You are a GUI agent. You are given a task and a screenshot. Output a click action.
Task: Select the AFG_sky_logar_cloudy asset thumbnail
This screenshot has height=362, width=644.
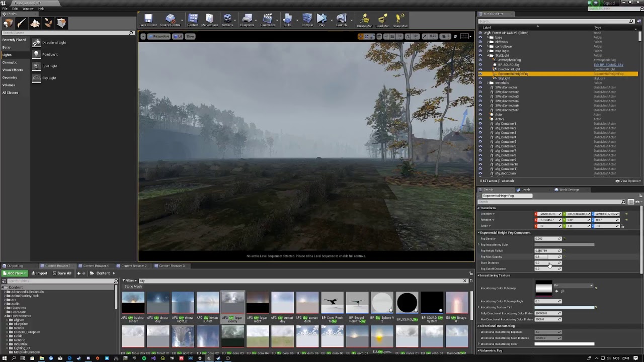point(232,306)
